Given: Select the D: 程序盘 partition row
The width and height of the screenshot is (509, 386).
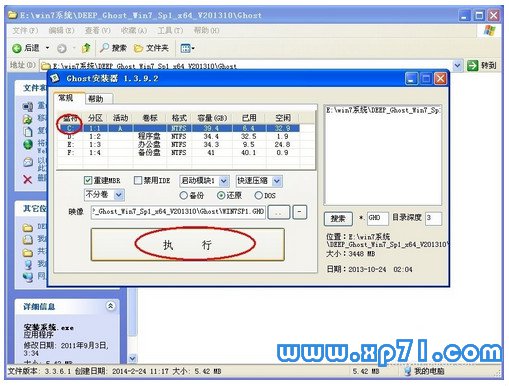Looking at the screenshot, I should pos(179,137).
